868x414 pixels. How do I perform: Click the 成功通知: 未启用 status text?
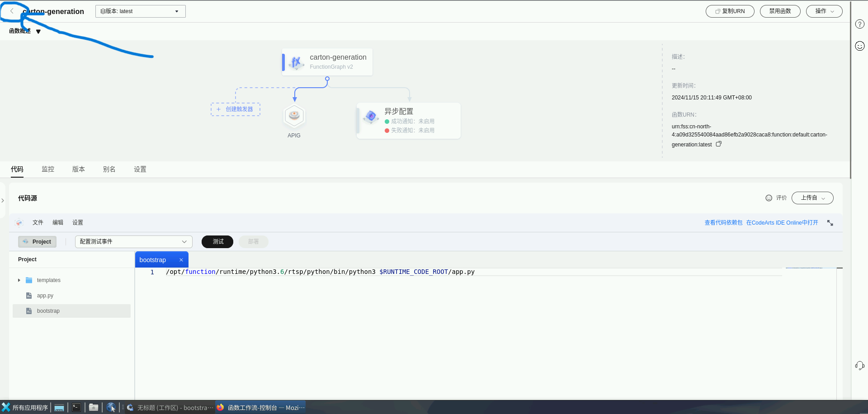tap(412, 122)
